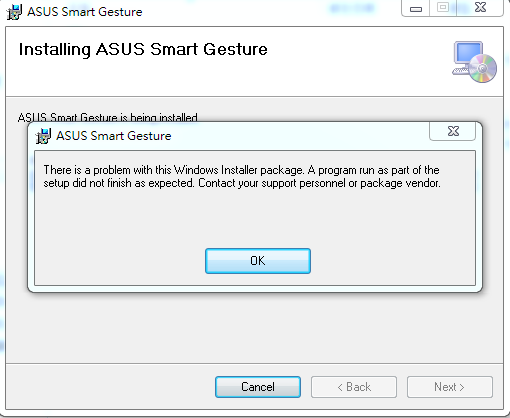Click OK in the error dialog
Screen dimensions: 510x418
tap(258, 261)
